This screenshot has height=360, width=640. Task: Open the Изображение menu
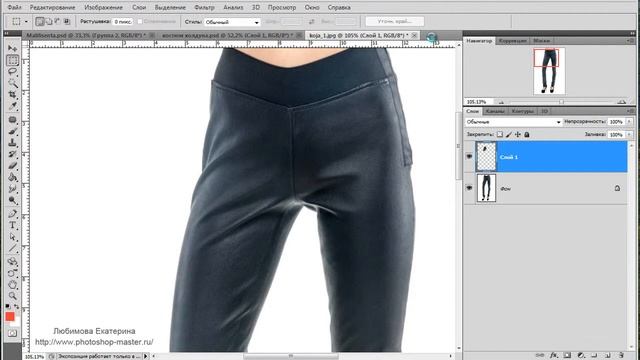coord(103,7)
